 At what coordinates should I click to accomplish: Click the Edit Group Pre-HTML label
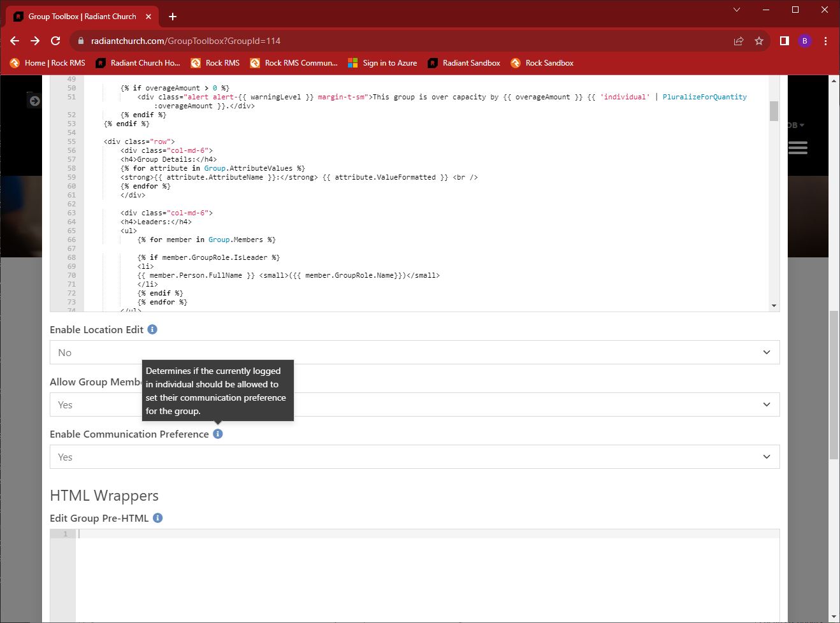(x=99, y=518)
